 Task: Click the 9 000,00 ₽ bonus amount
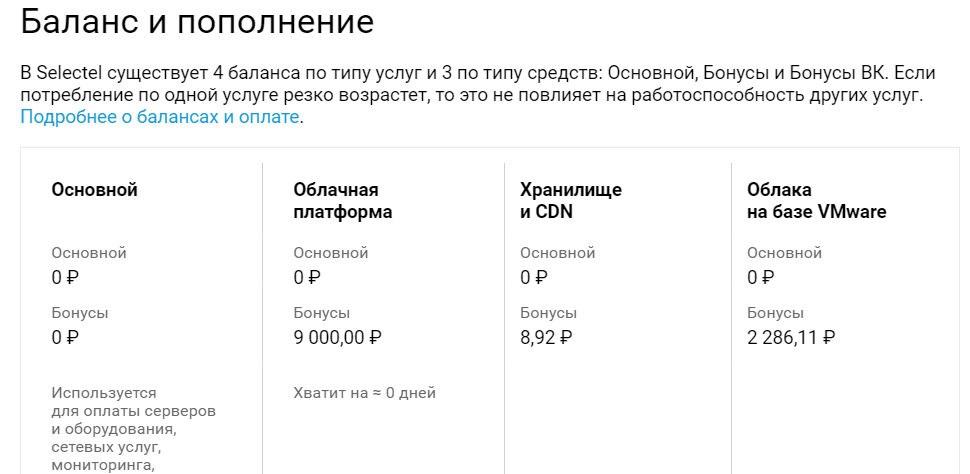[x=338, y=337]
